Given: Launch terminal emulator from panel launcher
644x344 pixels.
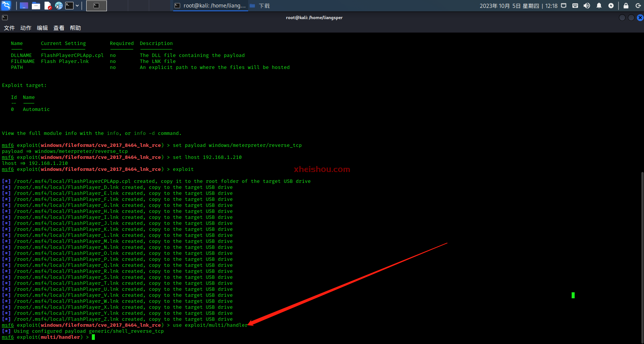Looking at the screenshot, I should click(69, 6).
